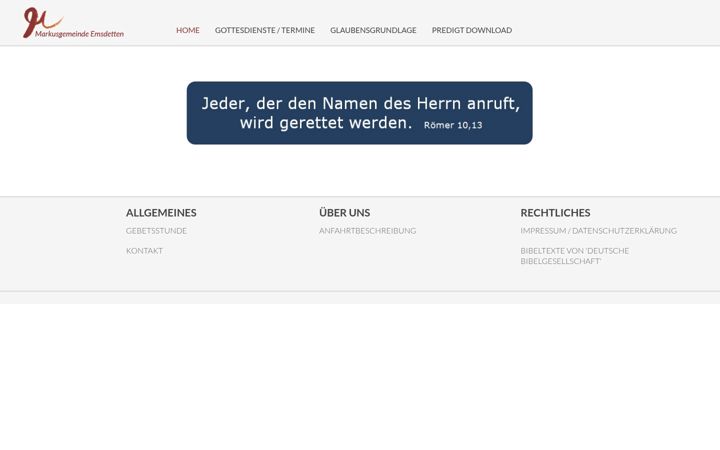This screenshot has width=720, height=450.
Task: Open the Glaubensgrundlage page
Action: 373,30
